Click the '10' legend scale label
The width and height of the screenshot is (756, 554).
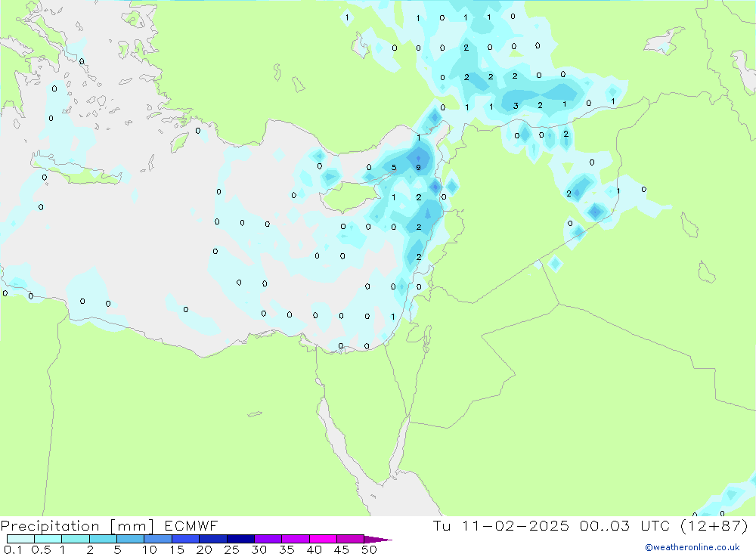150,549
